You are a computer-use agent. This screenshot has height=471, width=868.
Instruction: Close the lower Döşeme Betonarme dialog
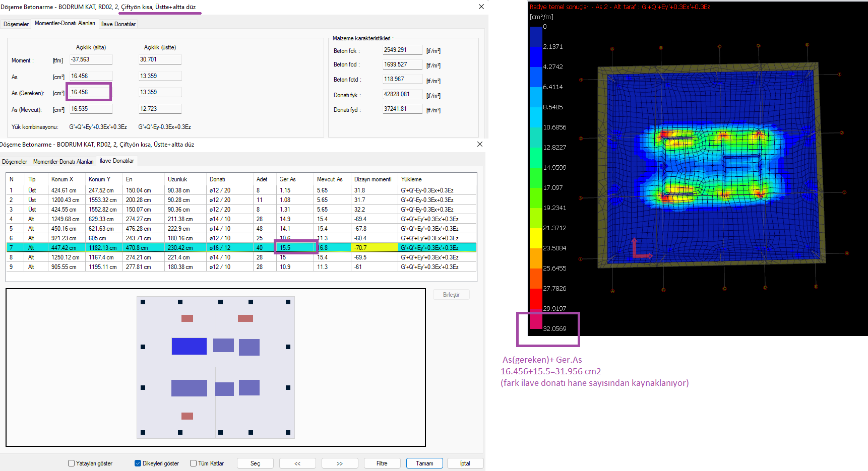[x=480, y=144]
